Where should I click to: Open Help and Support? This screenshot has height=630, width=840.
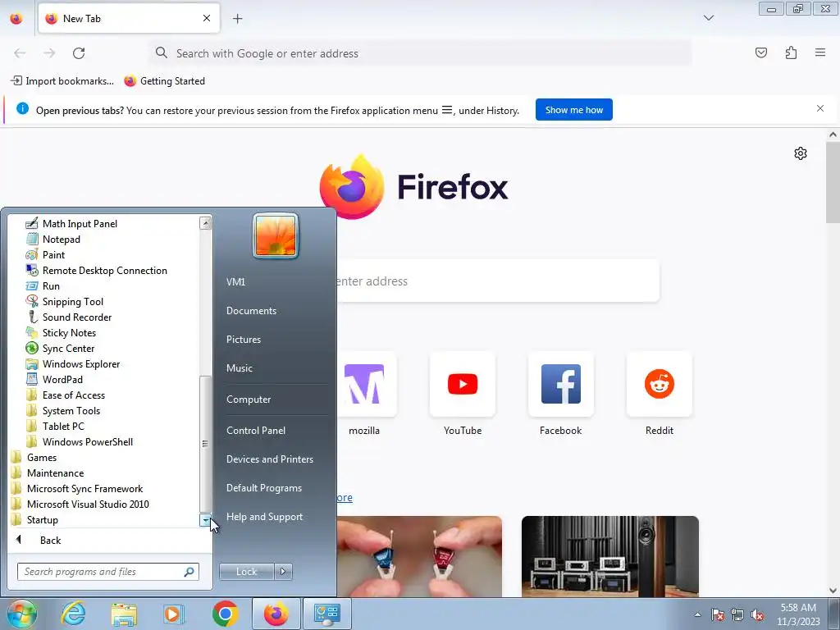click(264, 516)
